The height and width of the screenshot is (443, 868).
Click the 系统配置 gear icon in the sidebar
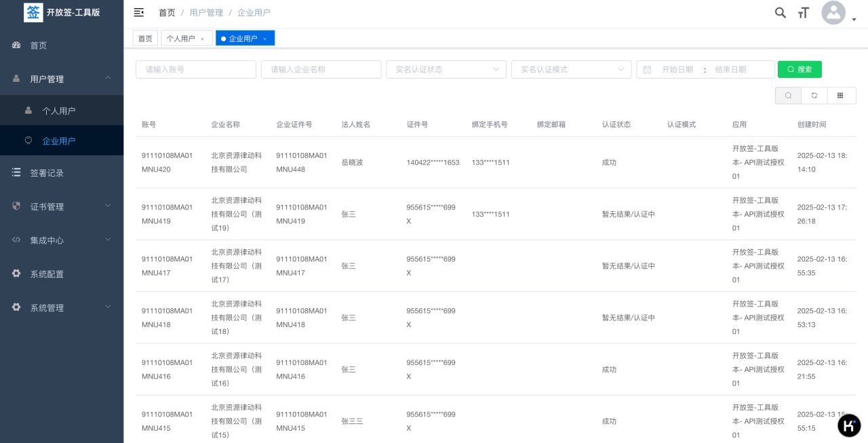(16, 274)
